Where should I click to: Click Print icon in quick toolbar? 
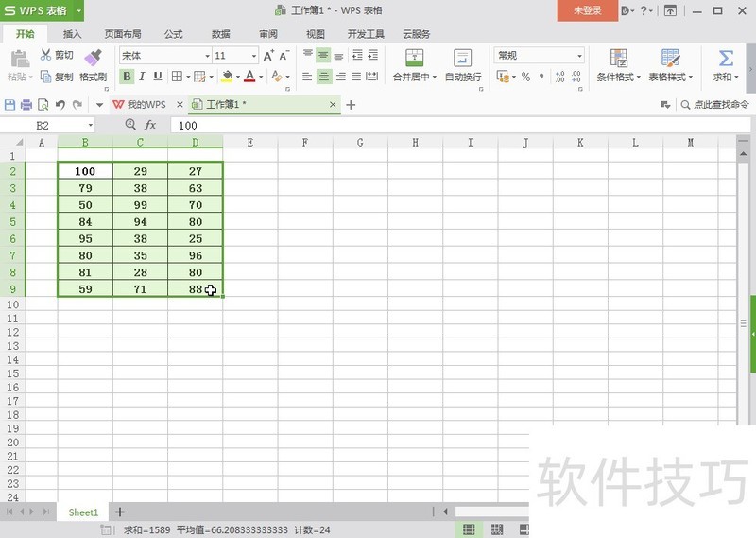[26, 104]
